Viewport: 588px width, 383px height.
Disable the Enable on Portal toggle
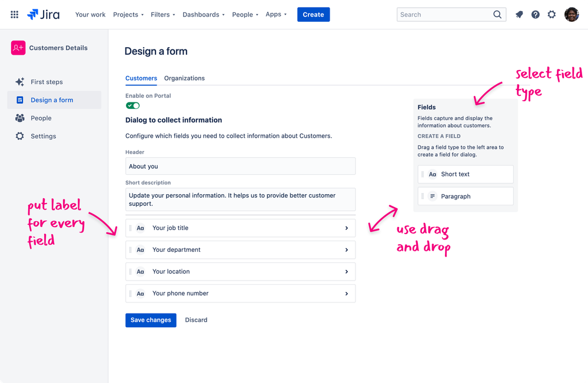[x=132, y=105]
